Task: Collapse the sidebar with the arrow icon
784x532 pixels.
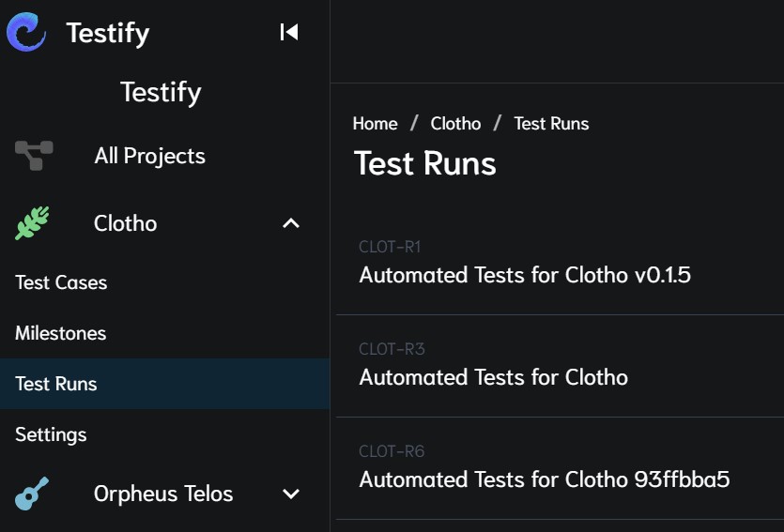Action: click(289, 32)
